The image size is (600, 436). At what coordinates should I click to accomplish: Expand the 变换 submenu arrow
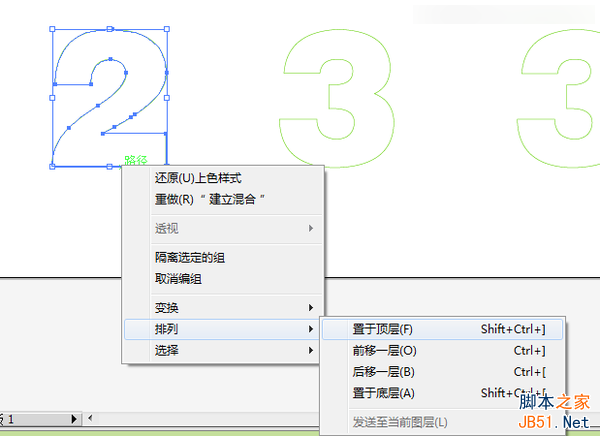click(311, 308)
